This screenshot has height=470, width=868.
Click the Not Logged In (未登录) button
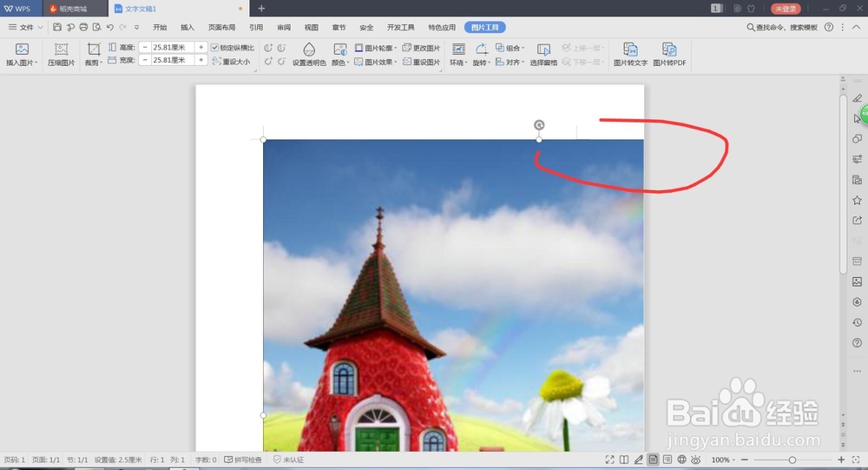(x=786, y=9)
